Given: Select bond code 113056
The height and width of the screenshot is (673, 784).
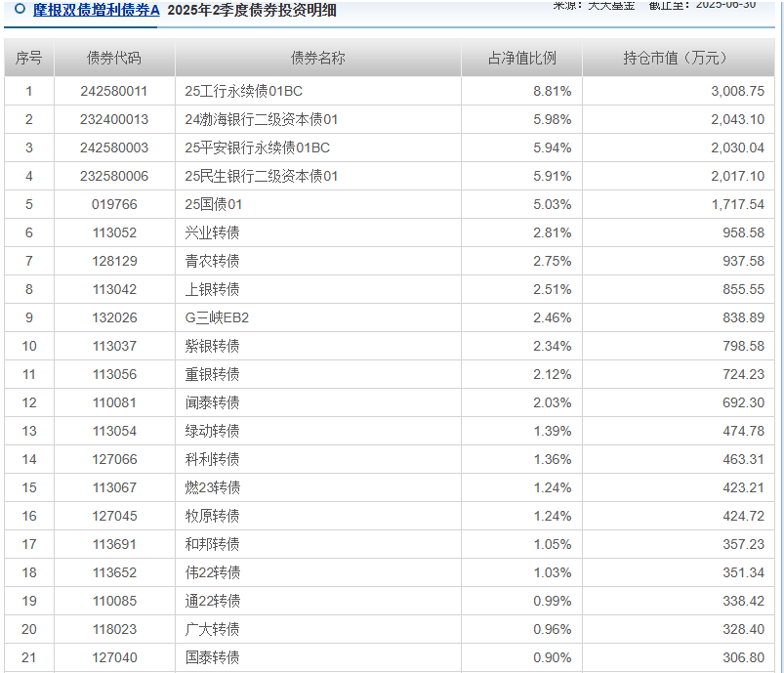Looking at the screenshot, I should [114, 374].
